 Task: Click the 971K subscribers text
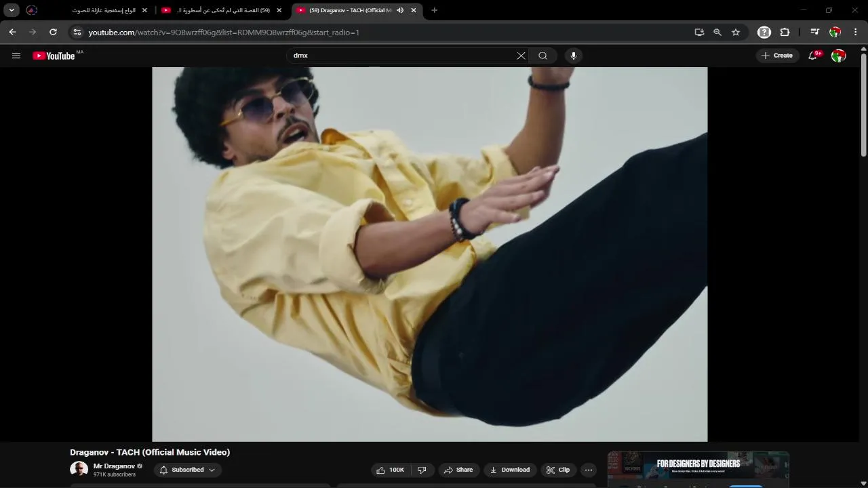coord(115,474)
